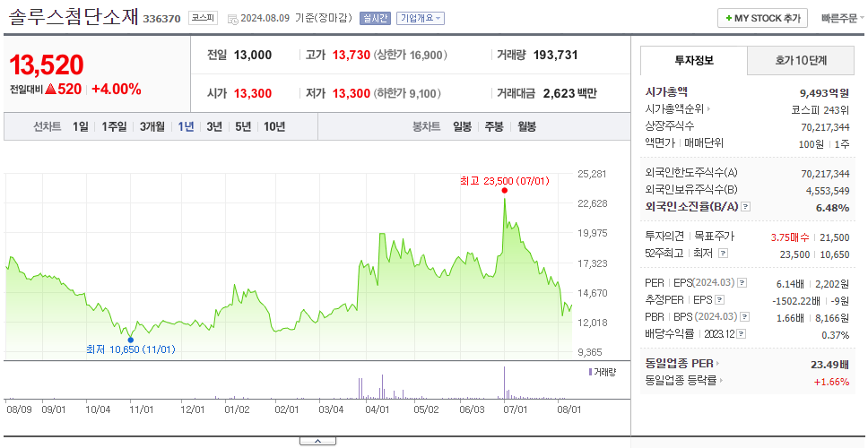Viewport: 868px width, 448px height.
Task: Click the stock code 336370
Action: point(161,19)
